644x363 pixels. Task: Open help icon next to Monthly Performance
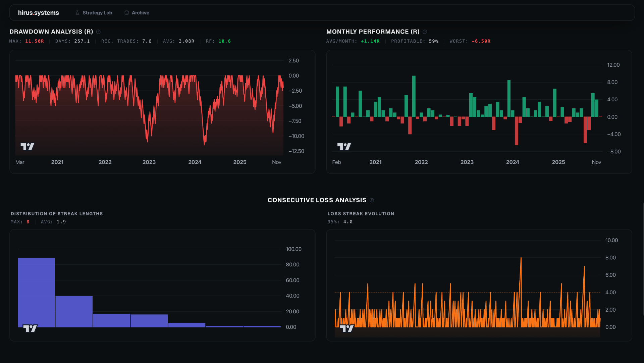pyautogui.click(x=425, y=32)
